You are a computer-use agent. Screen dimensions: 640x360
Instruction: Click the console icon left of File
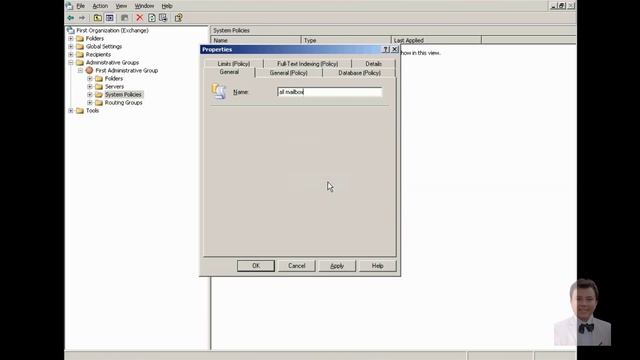(x=69, y=6)
